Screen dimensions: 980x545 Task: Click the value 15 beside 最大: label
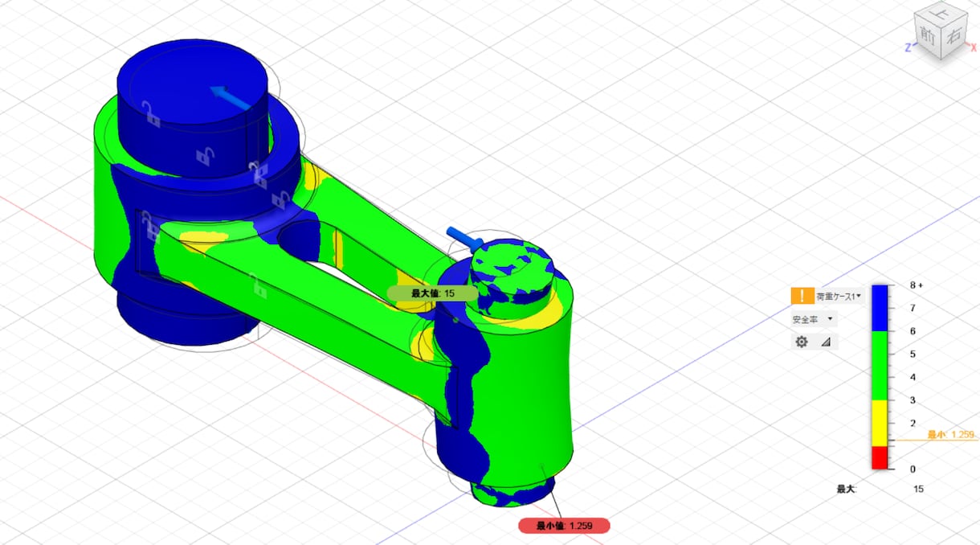point(918,489)
